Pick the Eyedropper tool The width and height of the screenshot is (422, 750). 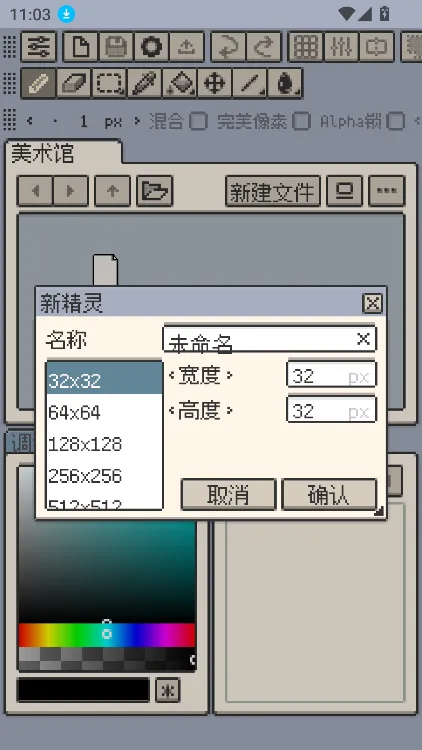144,84
